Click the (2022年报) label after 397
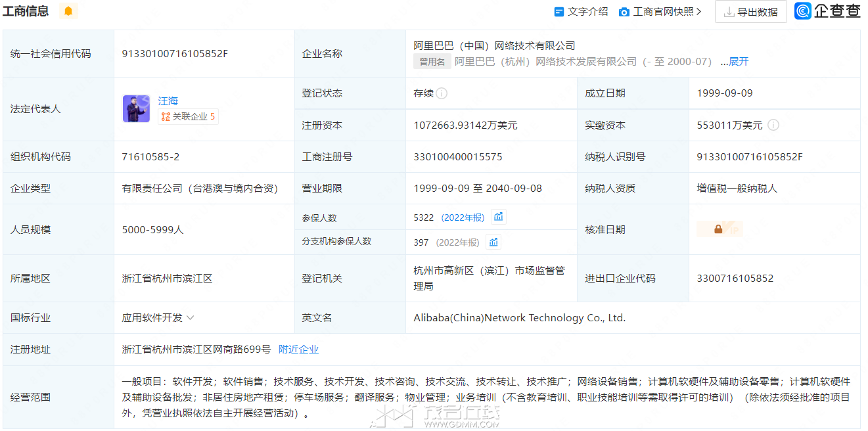The height and width of the screenshot is (431, 868). [457, 242]
